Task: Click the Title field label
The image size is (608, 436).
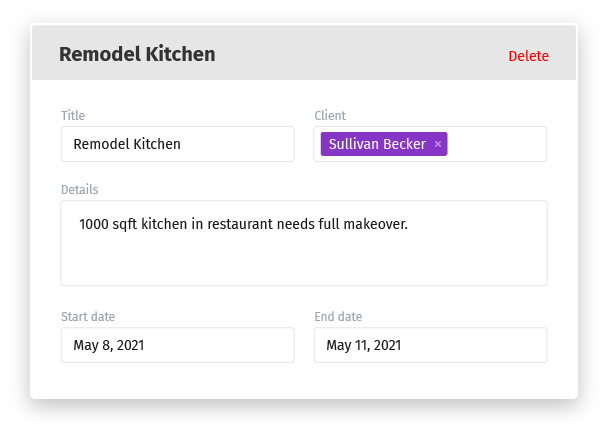Action: tap(73, 115)
